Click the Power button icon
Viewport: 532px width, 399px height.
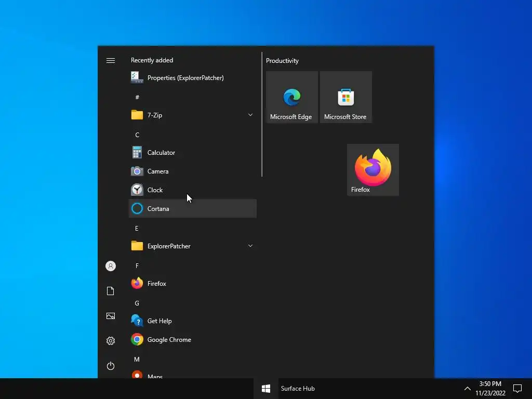[x=111, y=366]
